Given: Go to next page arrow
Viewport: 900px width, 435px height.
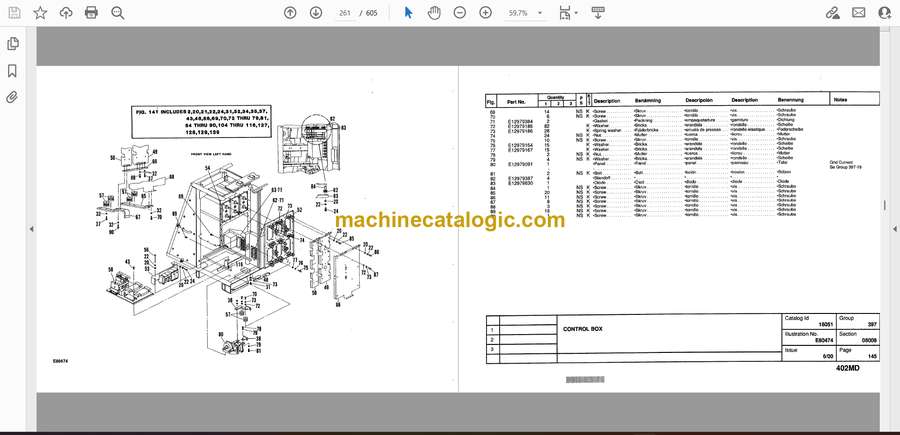Looking at the screenshot, I should point(316,13).
